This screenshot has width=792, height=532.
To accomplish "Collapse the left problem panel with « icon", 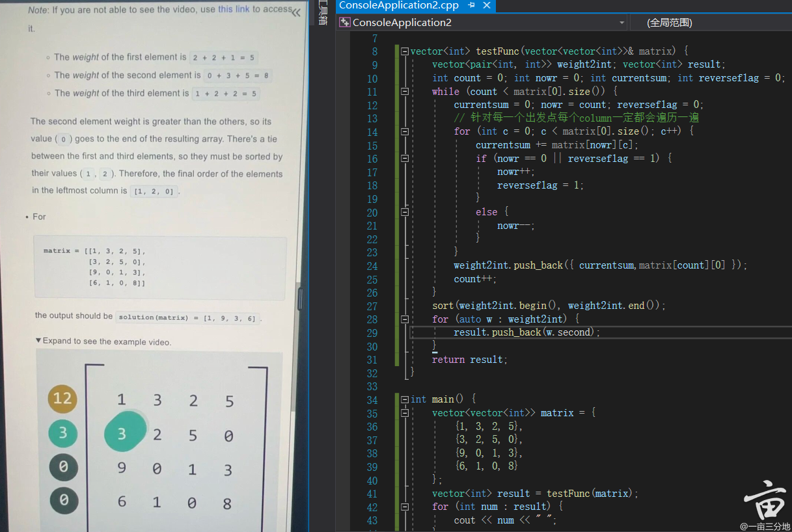I will point(296,12).
